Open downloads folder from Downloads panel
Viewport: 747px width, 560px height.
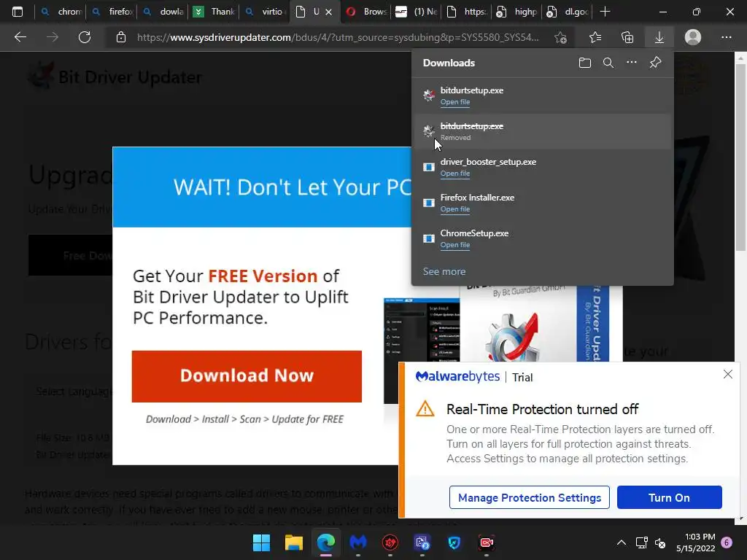pyautogui.click(x=584, y=63)
